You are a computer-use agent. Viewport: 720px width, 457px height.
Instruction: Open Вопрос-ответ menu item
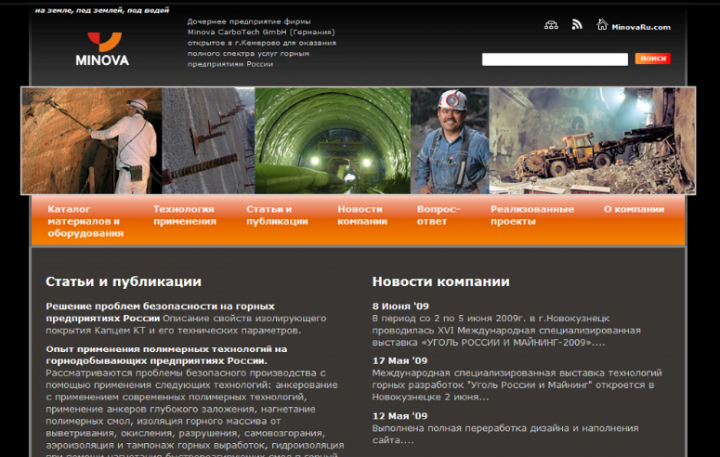click(x=438, y=215)
